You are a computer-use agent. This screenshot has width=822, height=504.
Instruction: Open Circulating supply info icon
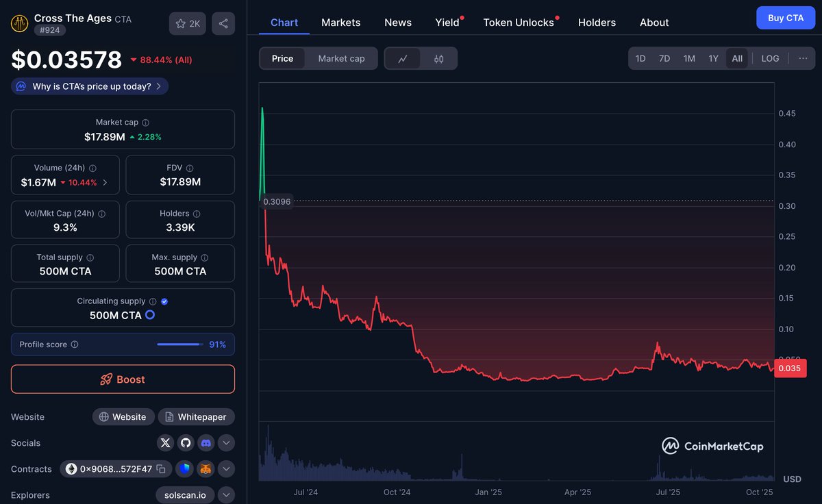click(153, 301)
